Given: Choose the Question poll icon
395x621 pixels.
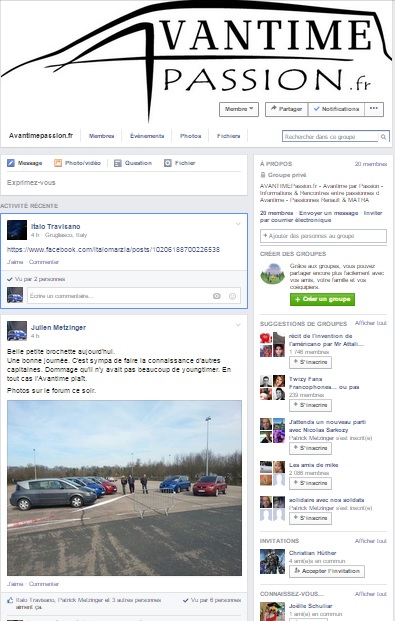Looking at the screenshot, I should pyautogui.click(x=118, y=163).
